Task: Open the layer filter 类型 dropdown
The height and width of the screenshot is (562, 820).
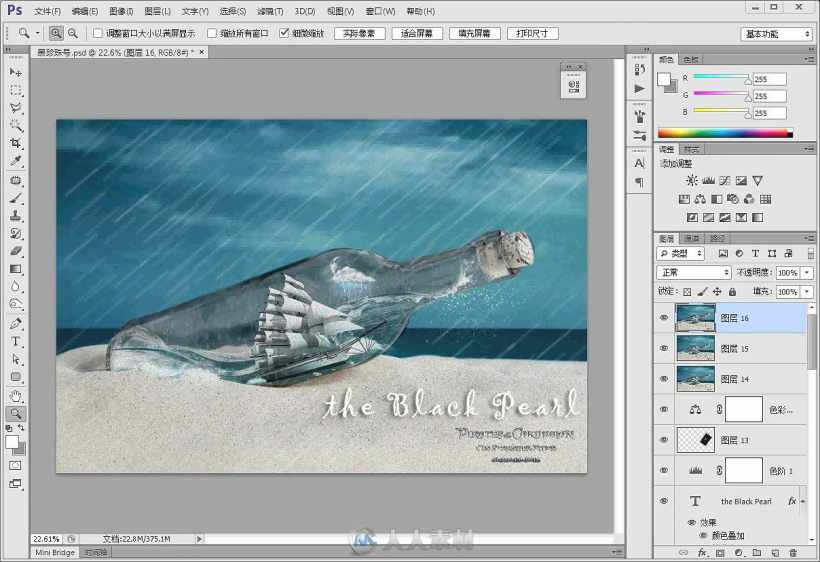Action: (x=681, y=254)
